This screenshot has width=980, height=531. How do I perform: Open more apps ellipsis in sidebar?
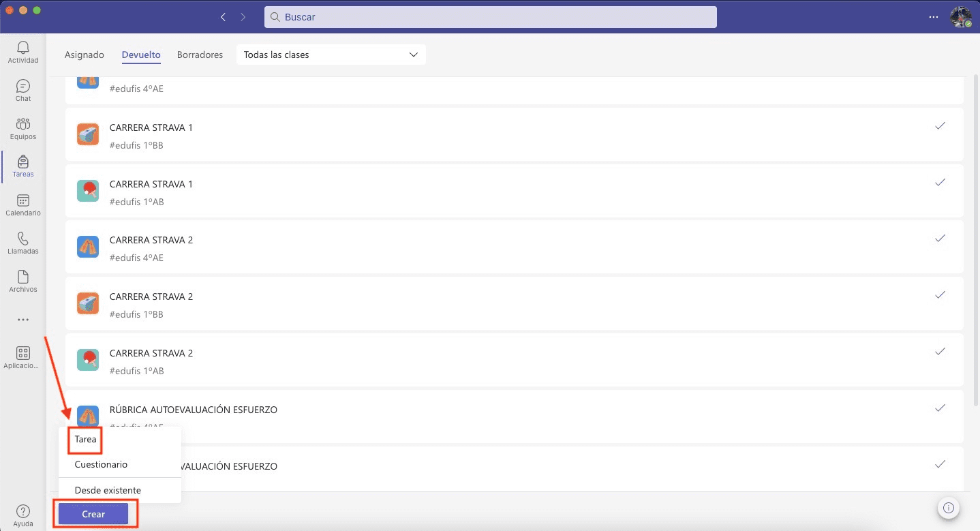click(x=23, y=320)
